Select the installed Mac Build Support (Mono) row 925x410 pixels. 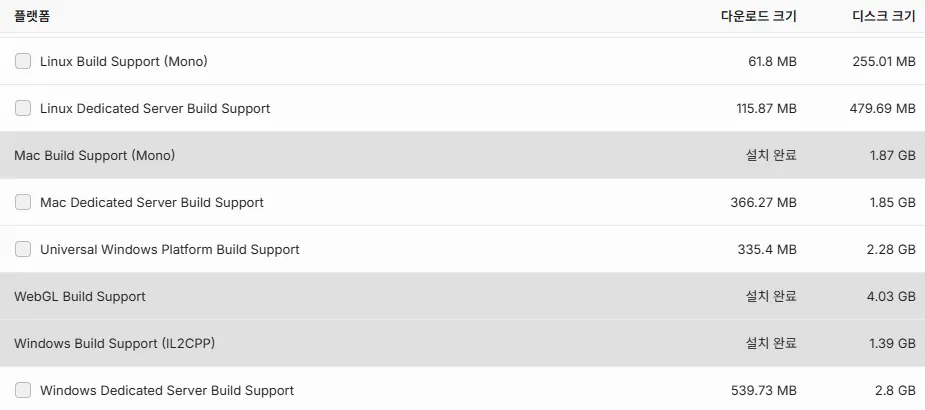click(462, 155)
